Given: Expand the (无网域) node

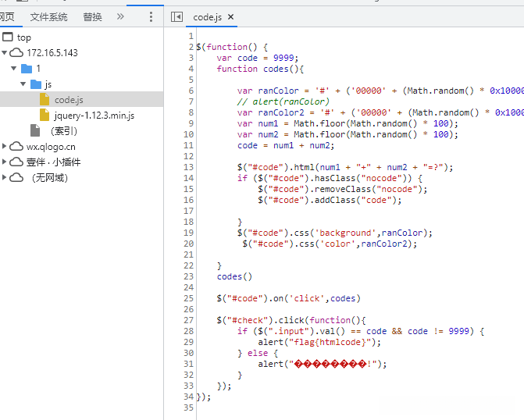Looking at the screenshot, I should coord(5,177).
